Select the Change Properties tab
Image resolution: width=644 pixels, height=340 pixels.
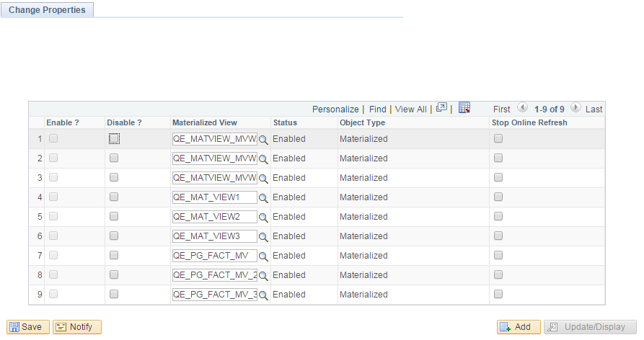coord(47,10)
